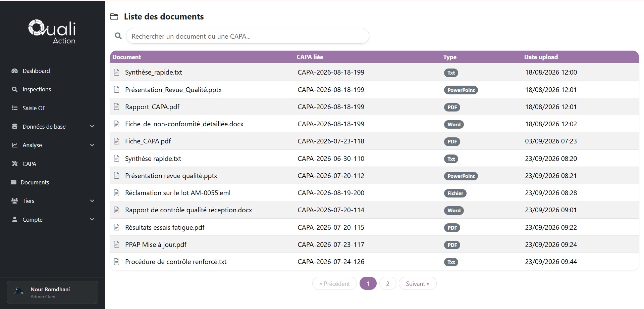Click CAPA-2026-06-30-110 cell

(x=331, y=159)
